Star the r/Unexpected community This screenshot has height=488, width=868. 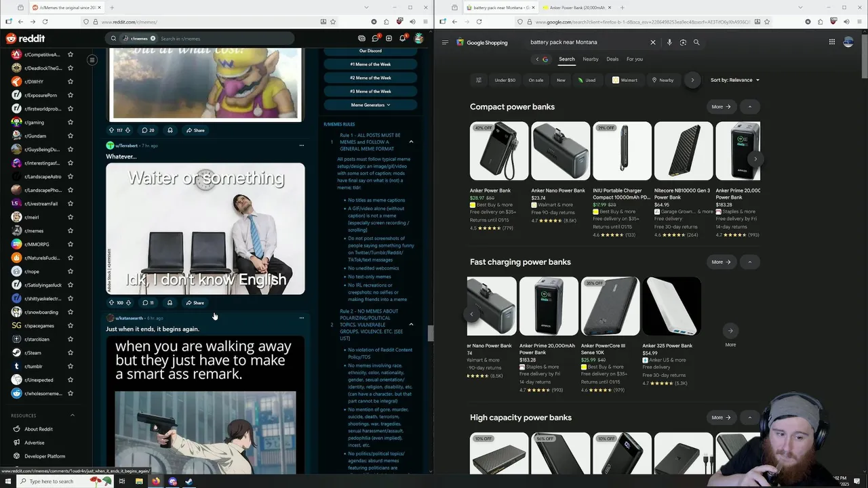coord(71,380)
